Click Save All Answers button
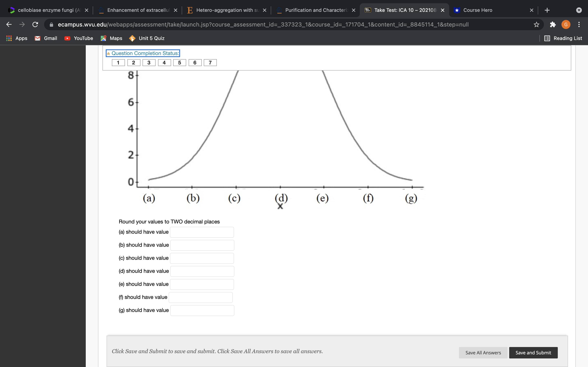588x367 pixels. click(483, 352)
